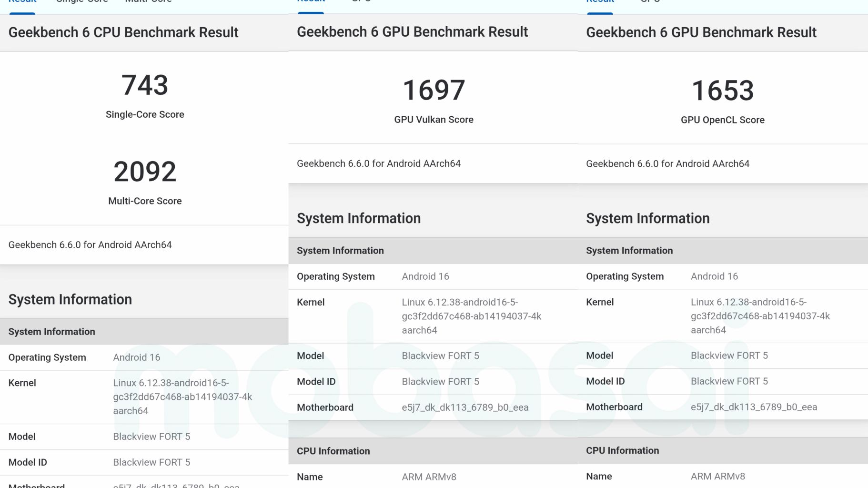This screenshot has width=868, height=488.
Task: Click Blackview FORT 5 Model ID in CPU panel
Action: click(x=151, y=462)
